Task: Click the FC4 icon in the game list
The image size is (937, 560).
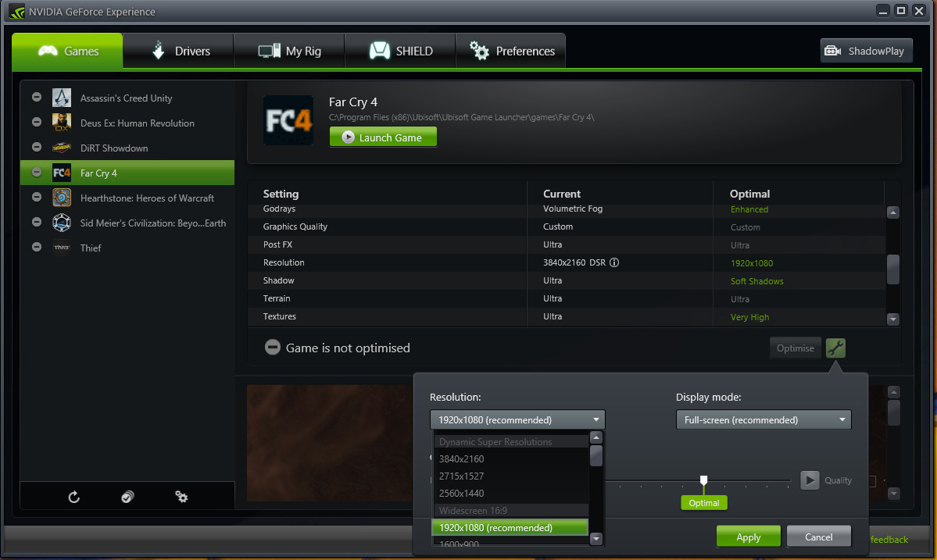Action: pos(62,173)
